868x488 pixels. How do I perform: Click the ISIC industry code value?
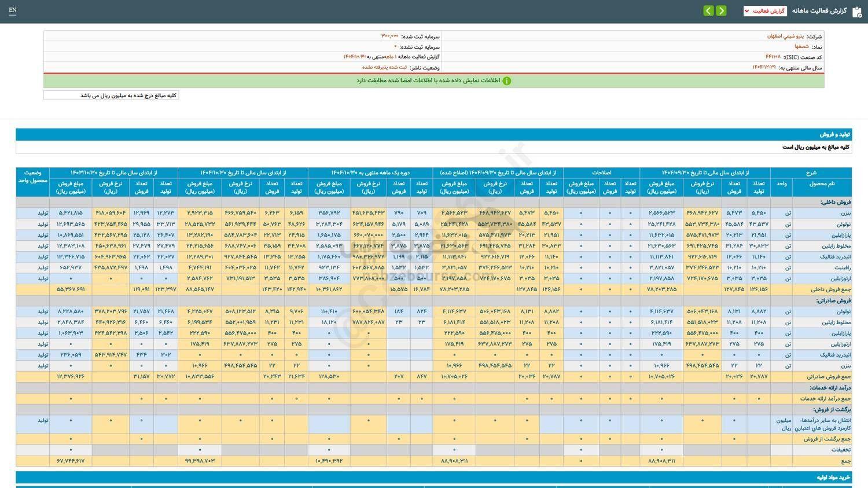773,57
